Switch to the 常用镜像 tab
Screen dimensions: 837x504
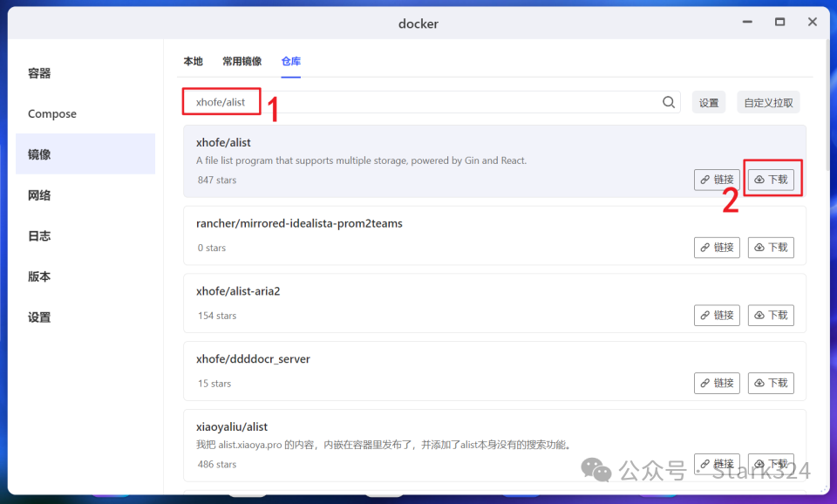click(242, 62)
